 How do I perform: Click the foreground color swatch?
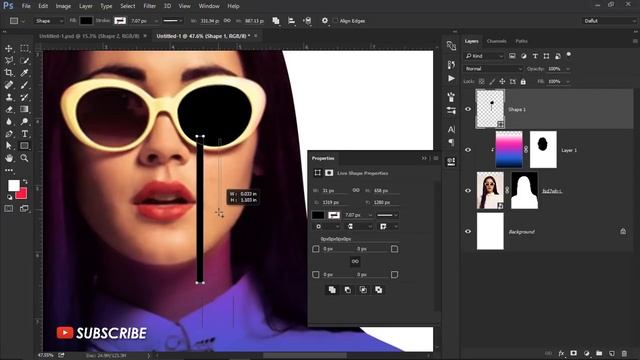[13, 185]
